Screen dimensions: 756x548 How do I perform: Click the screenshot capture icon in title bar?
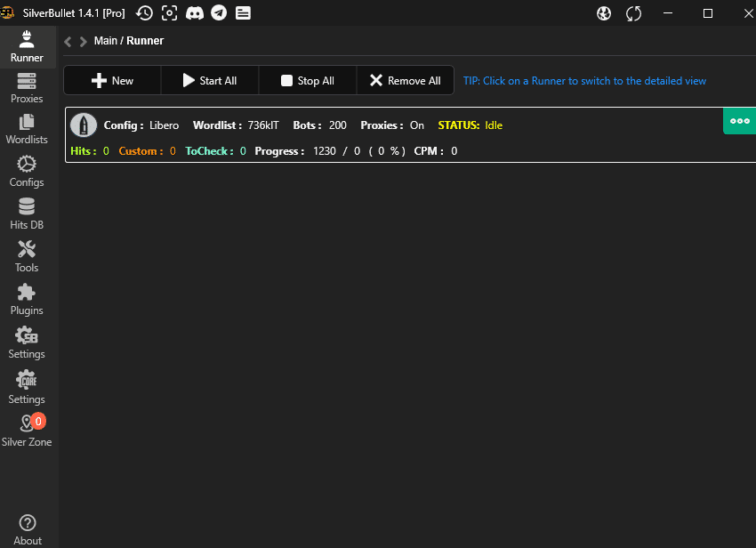(169, 13)
